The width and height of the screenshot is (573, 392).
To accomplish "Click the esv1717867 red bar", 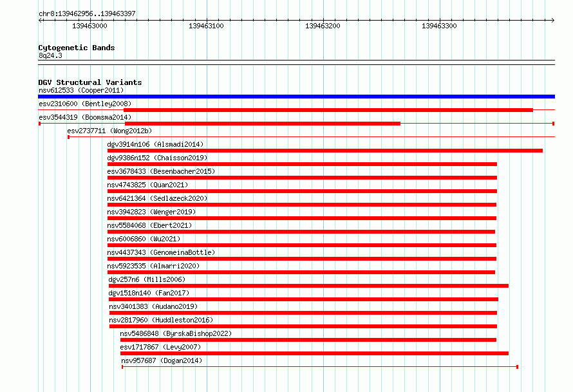I will (314, 353).
